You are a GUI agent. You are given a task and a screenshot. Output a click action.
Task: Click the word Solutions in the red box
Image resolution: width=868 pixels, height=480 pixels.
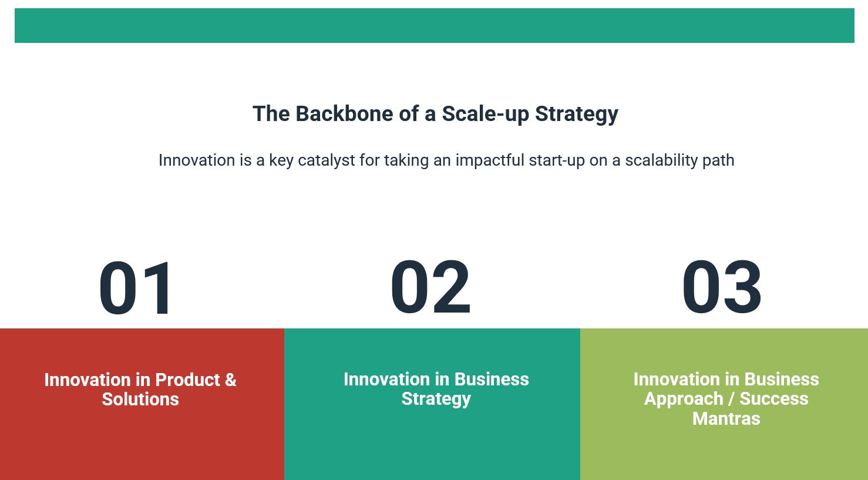pyautogui.click(x=140, y=400)
